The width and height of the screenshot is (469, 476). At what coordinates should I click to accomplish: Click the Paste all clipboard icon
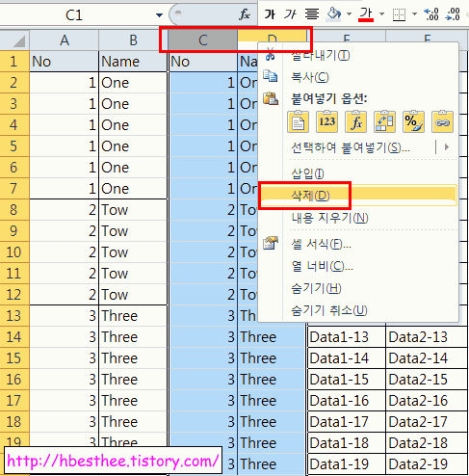(x=298, y=121)
